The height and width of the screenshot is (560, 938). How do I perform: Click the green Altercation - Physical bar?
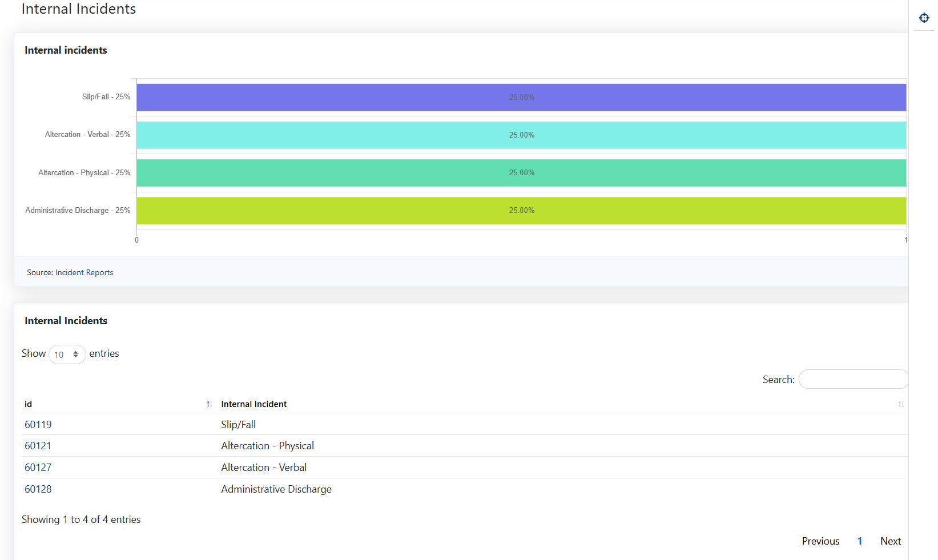(521, 173)
